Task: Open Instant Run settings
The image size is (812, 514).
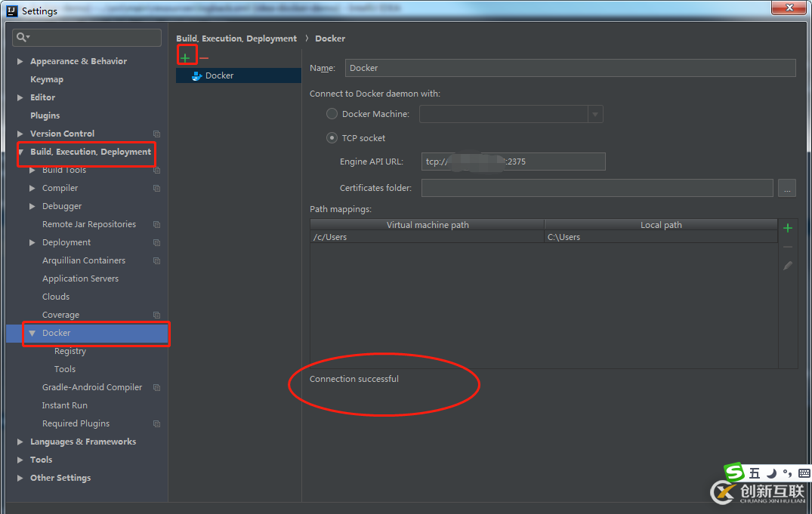Action: click(x=65, y=405)
